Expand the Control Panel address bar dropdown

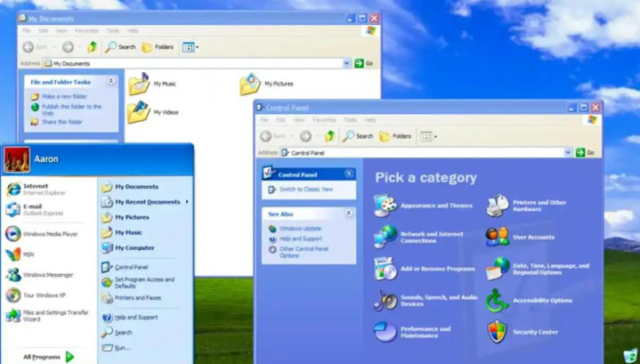(x=568, y=152)
